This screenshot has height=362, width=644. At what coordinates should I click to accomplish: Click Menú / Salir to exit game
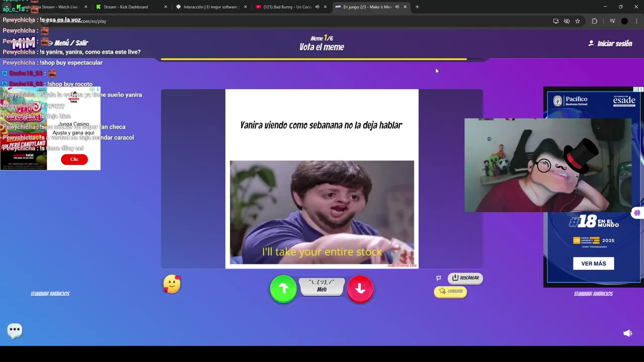pyautogui.click(x=67, y=43)
